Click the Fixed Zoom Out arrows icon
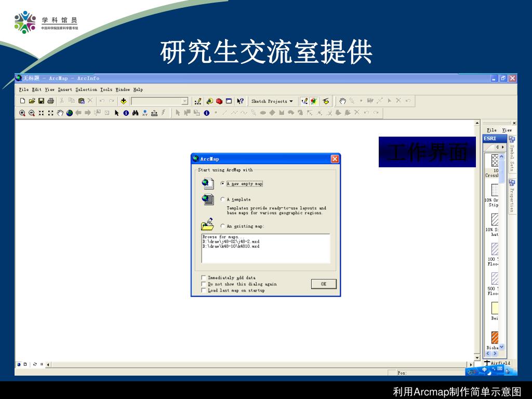 (x=50, y=113)
